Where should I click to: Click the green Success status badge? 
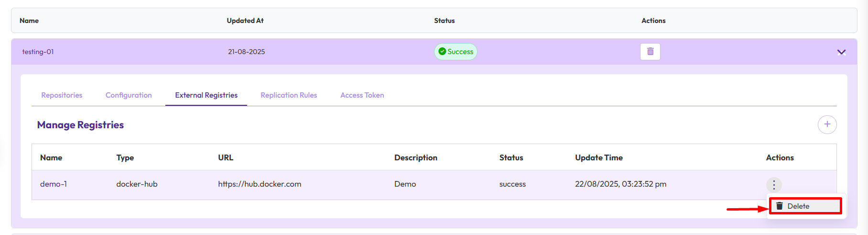pyautogui.click(x=456, y=52)
